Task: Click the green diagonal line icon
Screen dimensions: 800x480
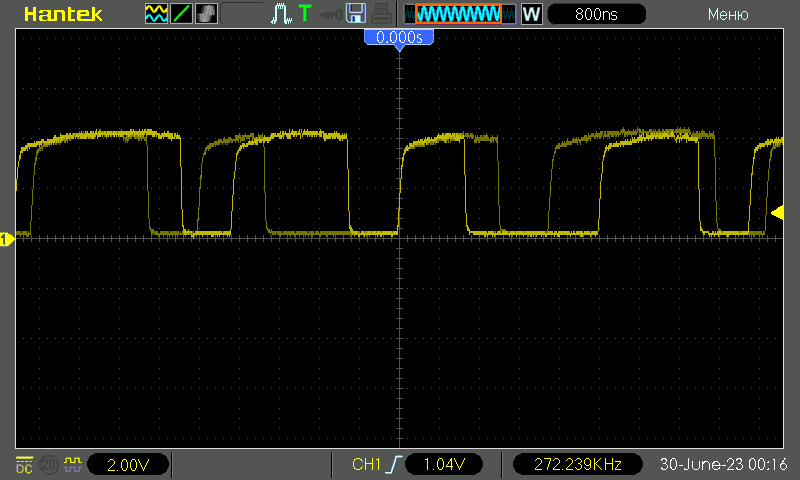Action: pos(181,15)
